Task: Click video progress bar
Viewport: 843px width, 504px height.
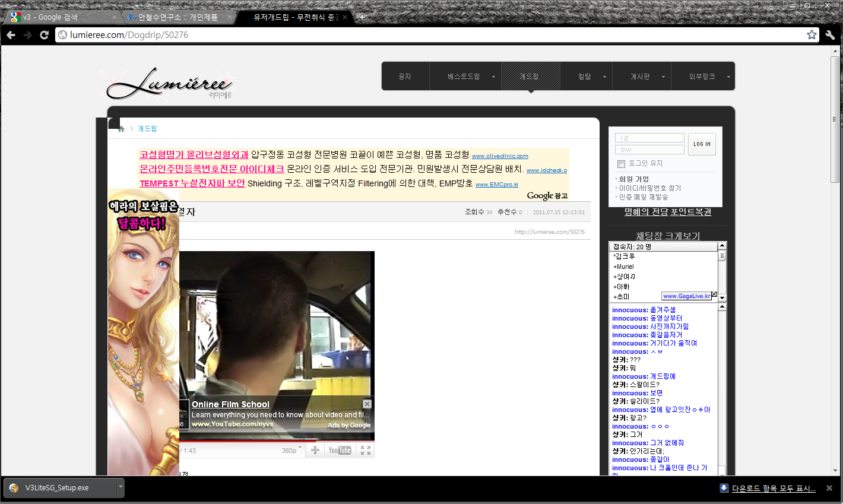Action: pyautogui.click(x=277, y=441)
